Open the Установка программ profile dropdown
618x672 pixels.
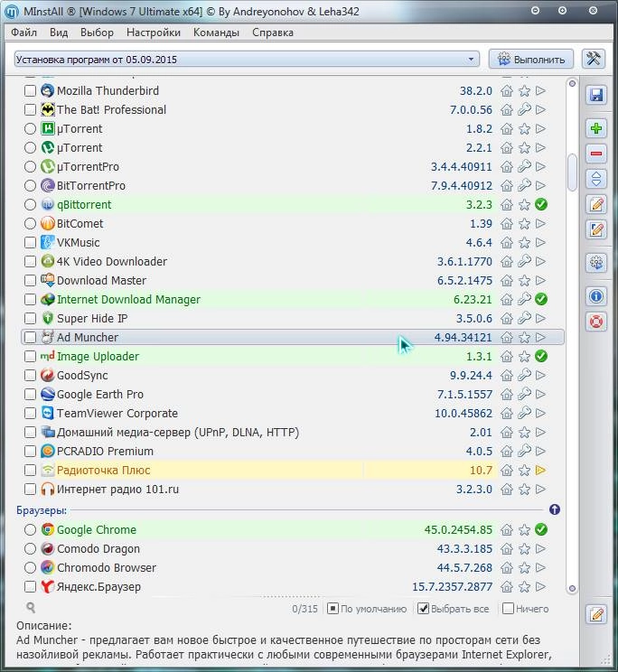click(x=247, y=59)
